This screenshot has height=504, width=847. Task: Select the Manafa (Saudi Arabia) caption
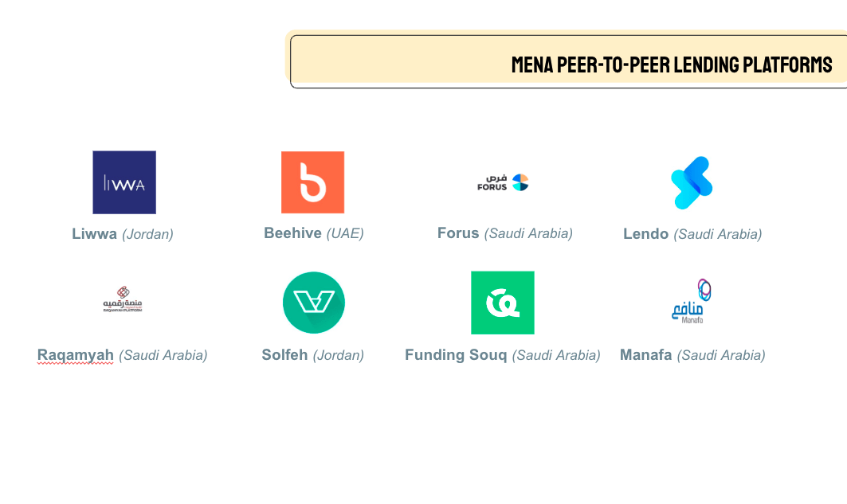click(x=692, y=355)
